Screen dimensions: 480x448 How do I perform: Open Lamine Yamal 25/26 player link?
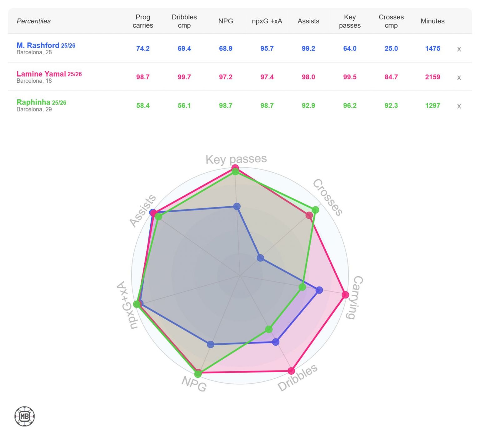[x=49, y=74]
